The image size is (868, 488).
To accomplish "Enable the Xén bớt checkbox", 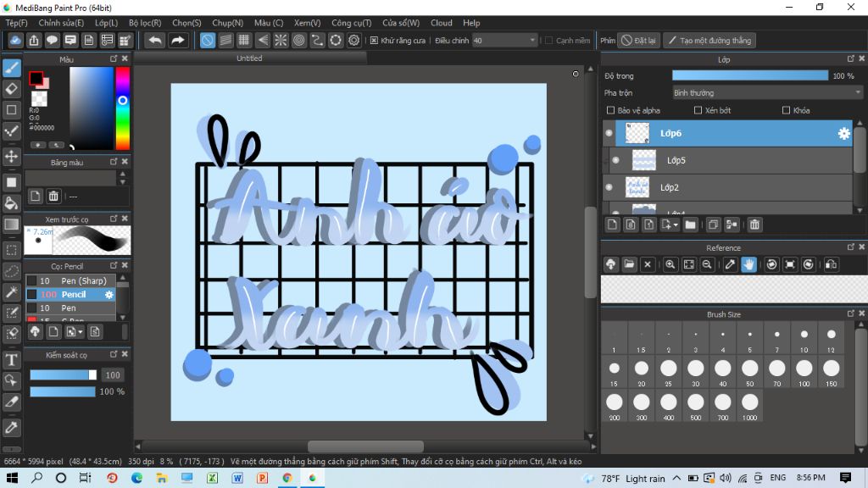I will point(698,111).
